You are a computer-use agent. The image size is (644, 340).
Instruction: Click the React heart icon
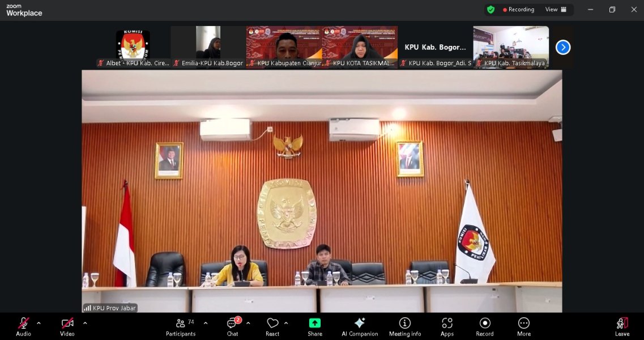click(x=272, y=326)
